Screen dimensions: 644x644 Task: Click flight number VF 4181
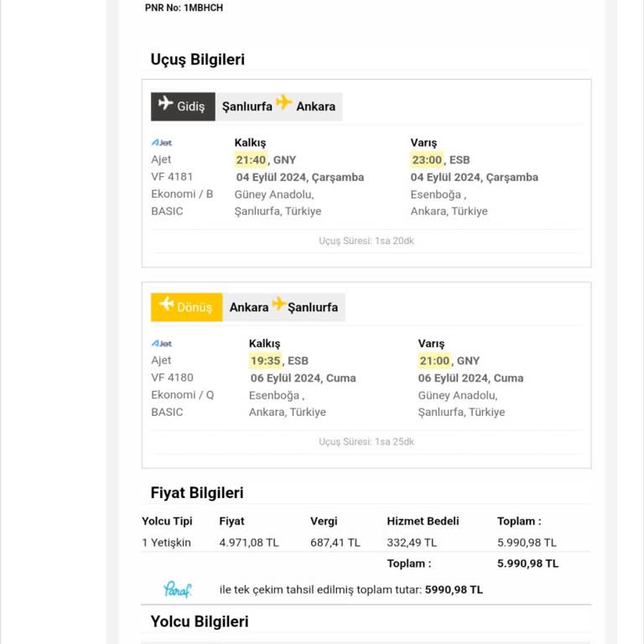tap(172, 177)
